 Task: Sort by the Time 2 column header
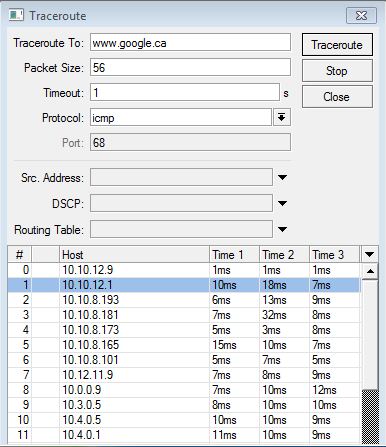coord(284,255)
